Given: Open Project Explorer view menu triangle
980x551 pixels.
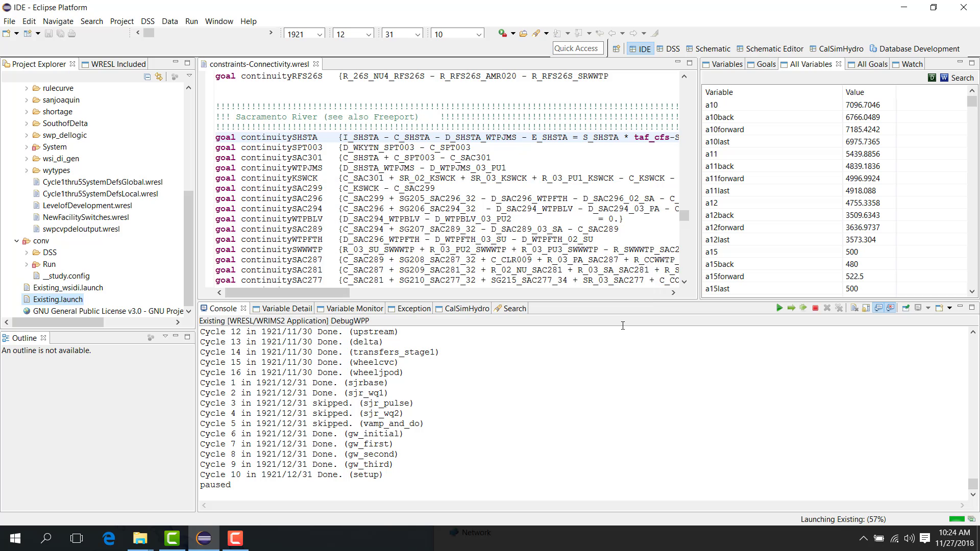Looking at the screenshot, I should pyautogui.click(x=189, y=76).
